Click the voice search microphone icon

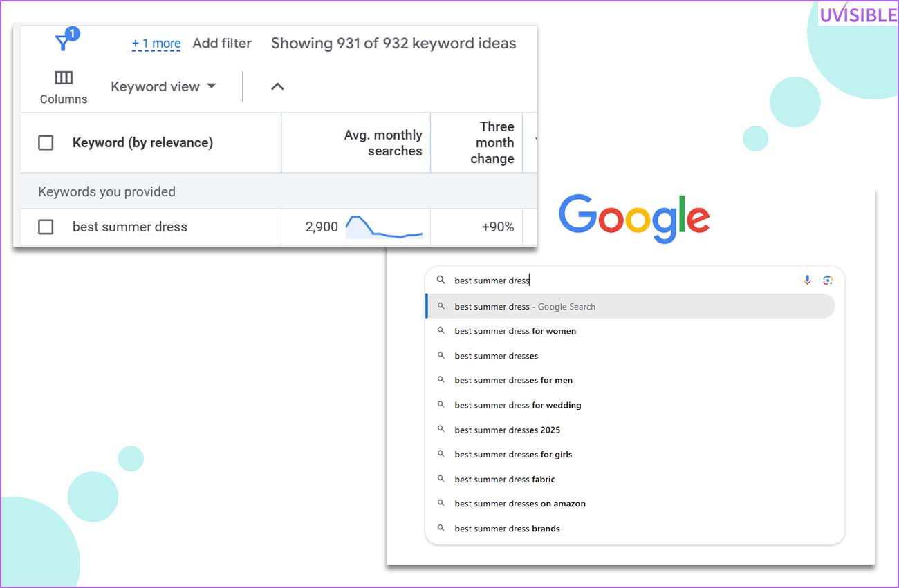tap(807, 280)
